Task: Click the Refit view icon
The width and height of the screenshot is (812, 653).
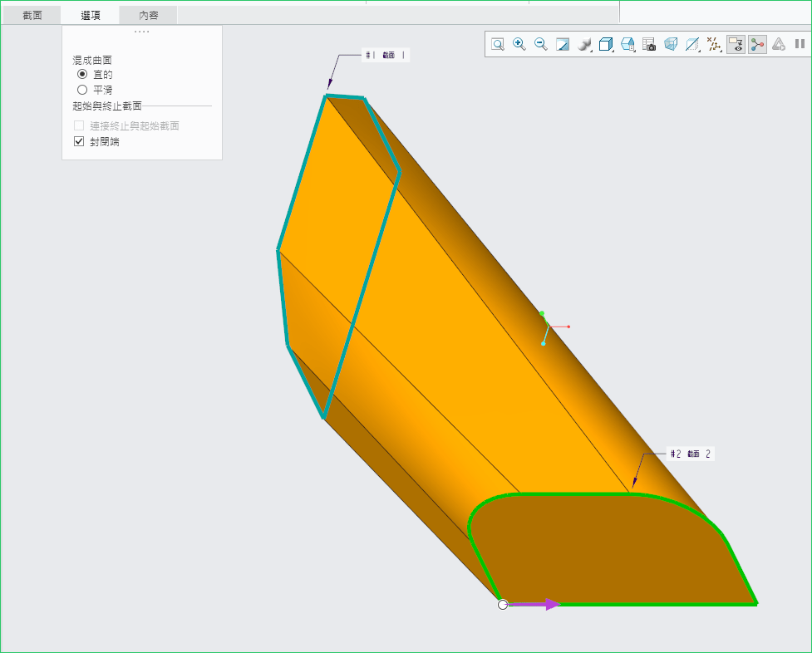Action: coord(497,44)
